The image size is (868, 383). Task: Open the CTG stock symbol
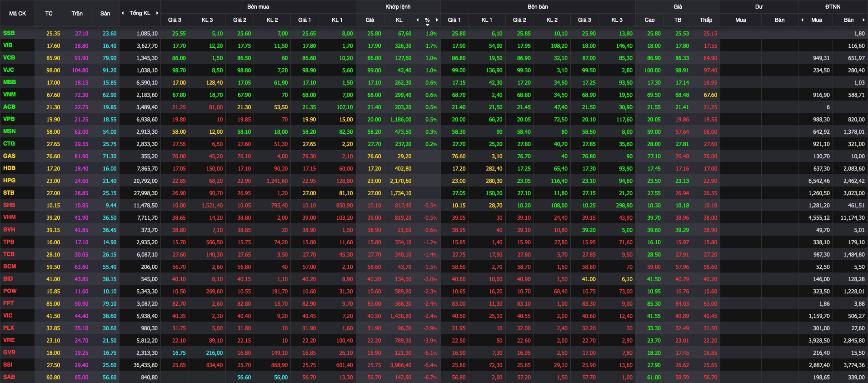(9, 144)
